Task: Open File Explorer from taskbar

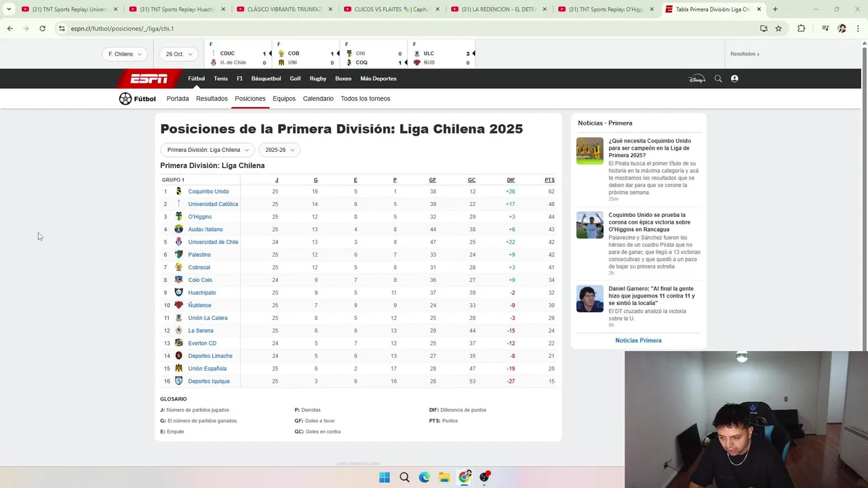Action: (x=444, y=477)
